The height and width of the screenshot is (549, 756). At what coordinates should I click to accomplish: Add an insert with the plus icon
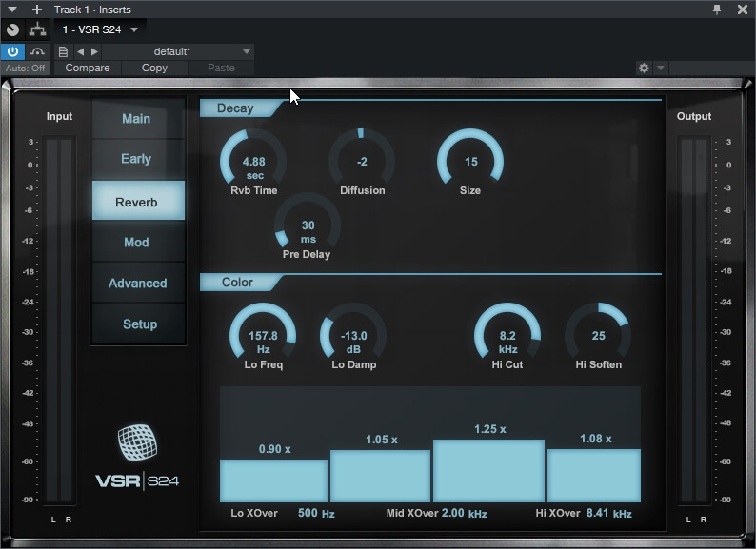coord(36,10)
